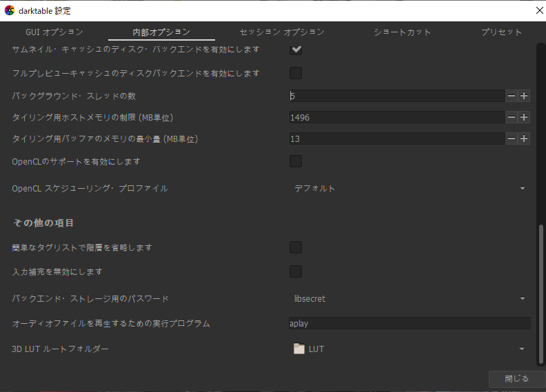Switch to GUI オプション tab
Screen dimensions: 546x392
click(x=54, y=32)
